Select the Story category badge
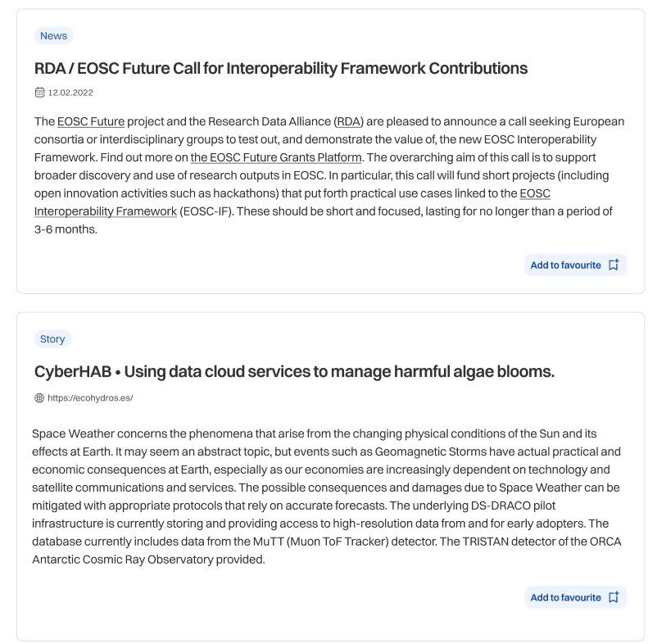This screenshot has width=657, height=644. tap(52, 338)
